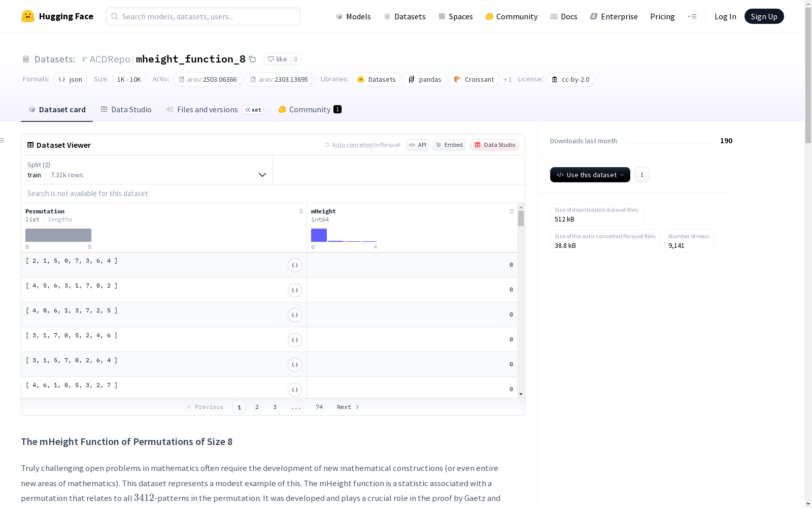Image resolution: width=812 pixels, height=508 pixels.
Task: Select the json format tag
Action: point(70,79)
